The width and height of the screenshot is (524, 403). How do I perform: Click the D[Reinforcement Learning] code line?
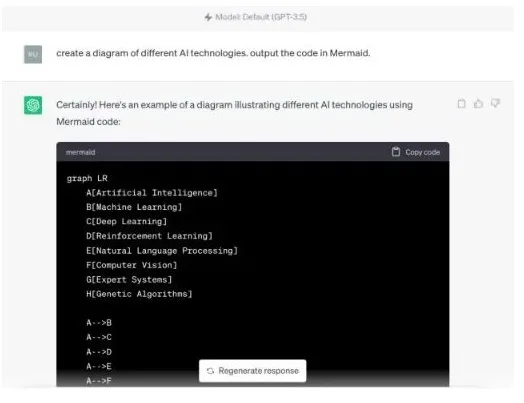[149, 236]
